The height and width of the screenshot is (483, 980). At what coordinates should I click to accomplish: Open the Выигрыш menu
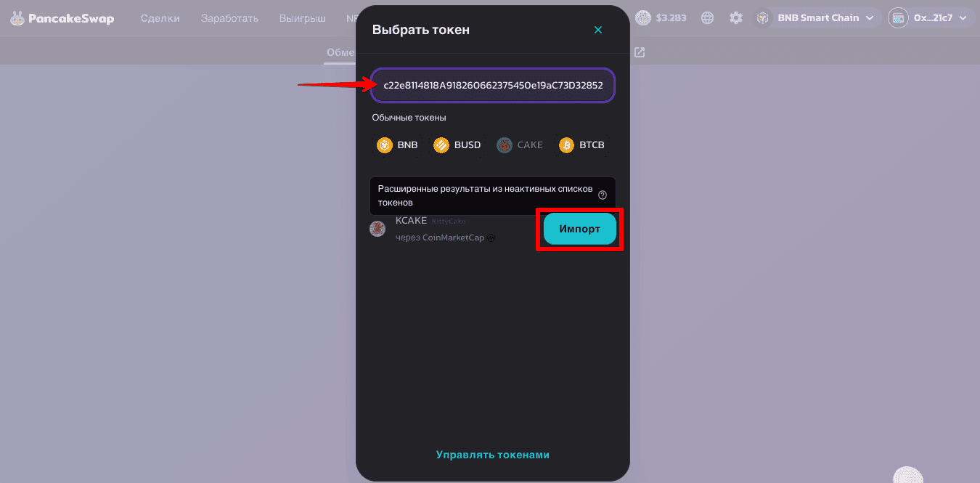pyautogui.click(x=303, y=18)
